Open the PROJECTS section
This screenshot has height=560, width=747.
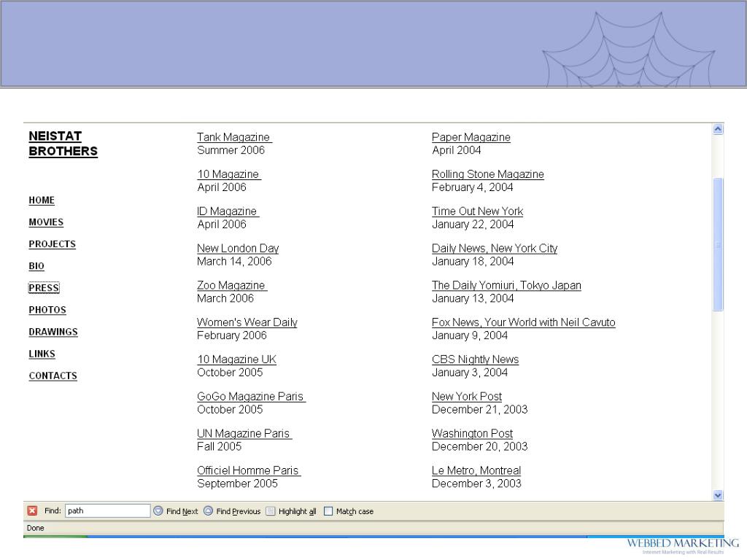click(52, 244)
